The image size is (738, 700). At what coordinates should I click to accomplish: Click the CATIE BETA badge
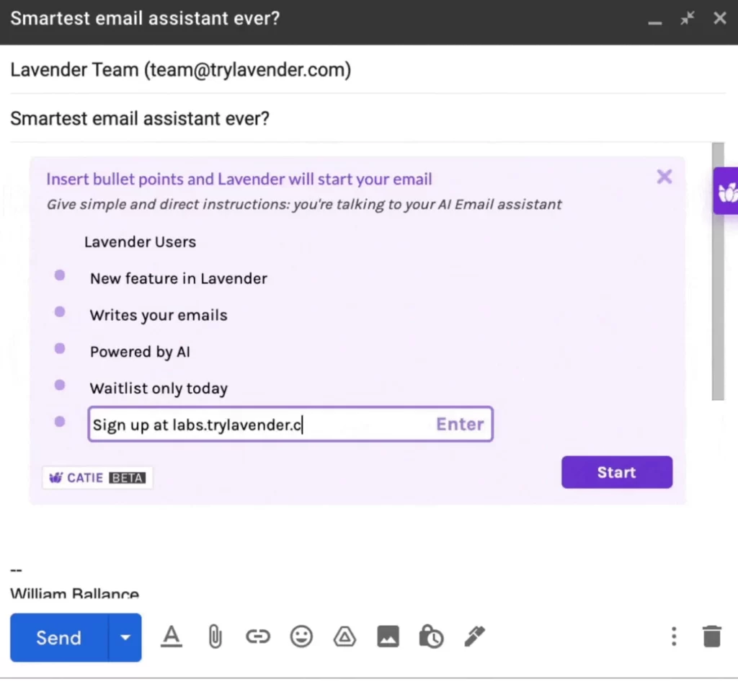[97, 478]
